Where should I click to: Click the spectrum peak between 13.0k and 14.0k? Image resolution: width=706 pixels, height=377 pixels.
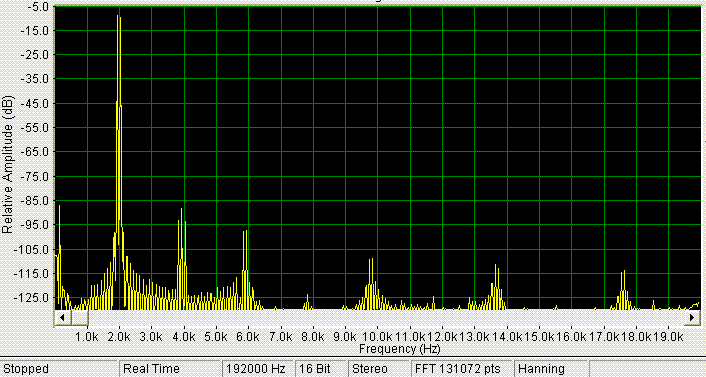(x=496, y=265)
